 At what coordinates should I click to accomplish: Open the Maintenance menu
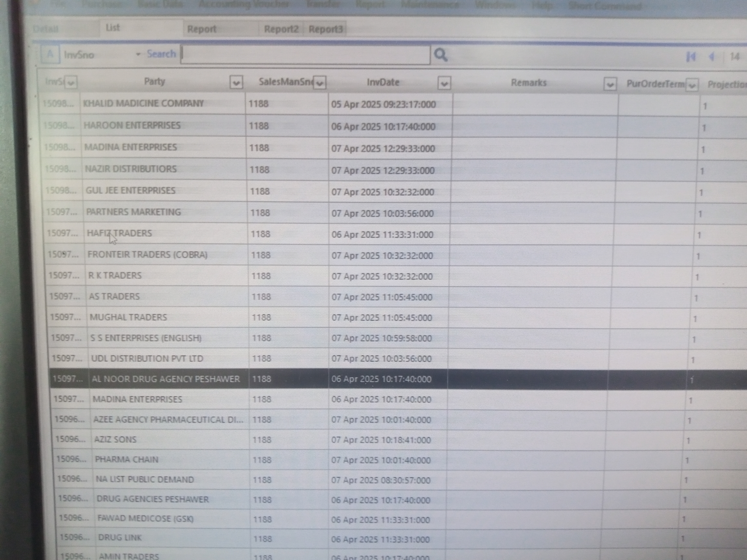click(x=430, y=5)
